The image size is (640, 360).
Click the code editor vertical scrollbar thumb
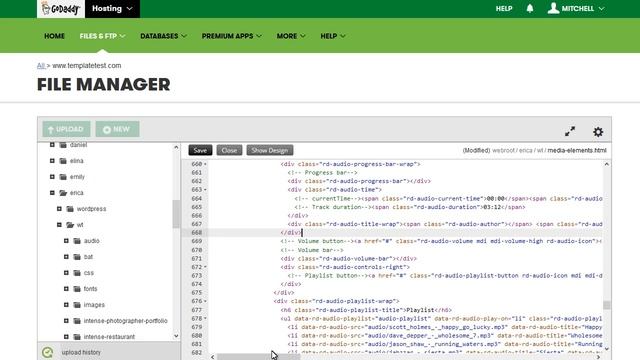607,305
